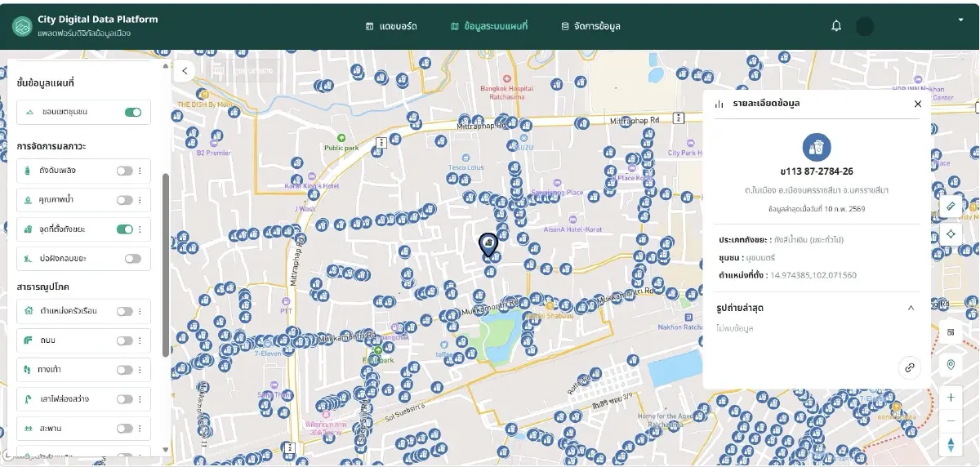
Task: Open the แดชบอร์ด tab
Action: 391,26
